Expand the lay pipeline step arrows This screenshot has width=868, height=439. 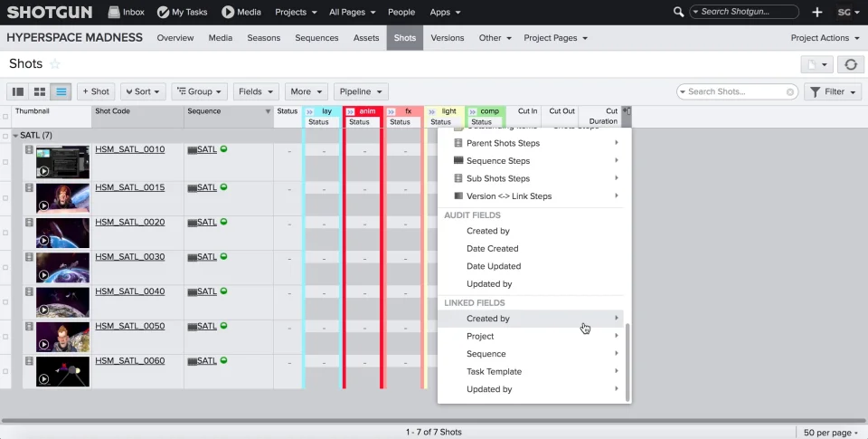[x=309, y=112]
